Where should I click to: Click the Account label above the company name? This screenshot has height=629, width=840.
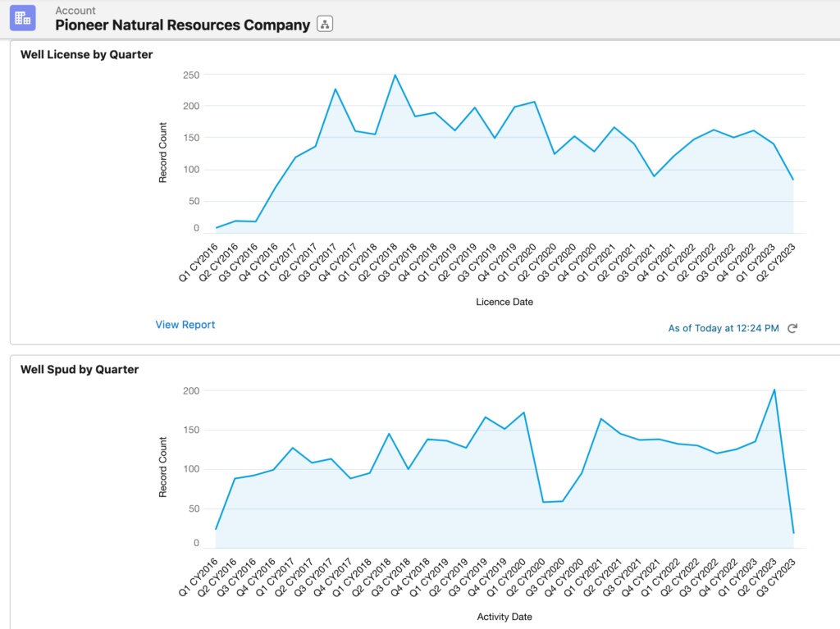(x=75, y=10)
